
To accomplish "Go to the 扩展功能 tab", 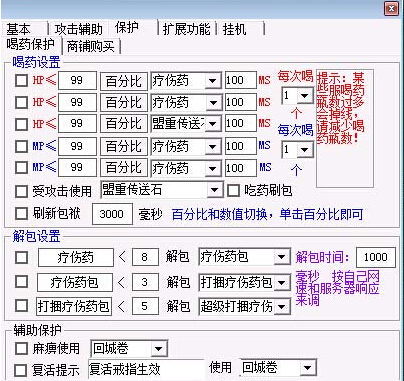I will (x=186, y=29).
